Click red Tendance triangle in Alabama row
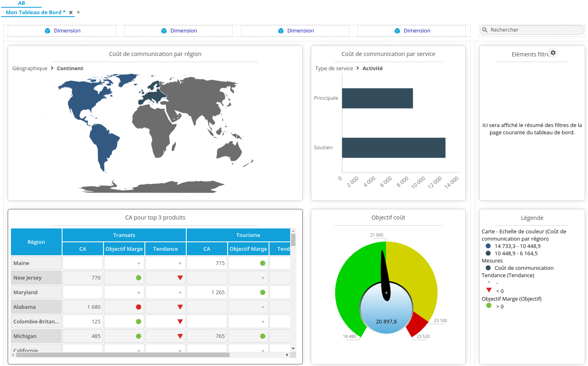This screenshot has width=588, height=366. pyautogui.click(x=180, y=307)
